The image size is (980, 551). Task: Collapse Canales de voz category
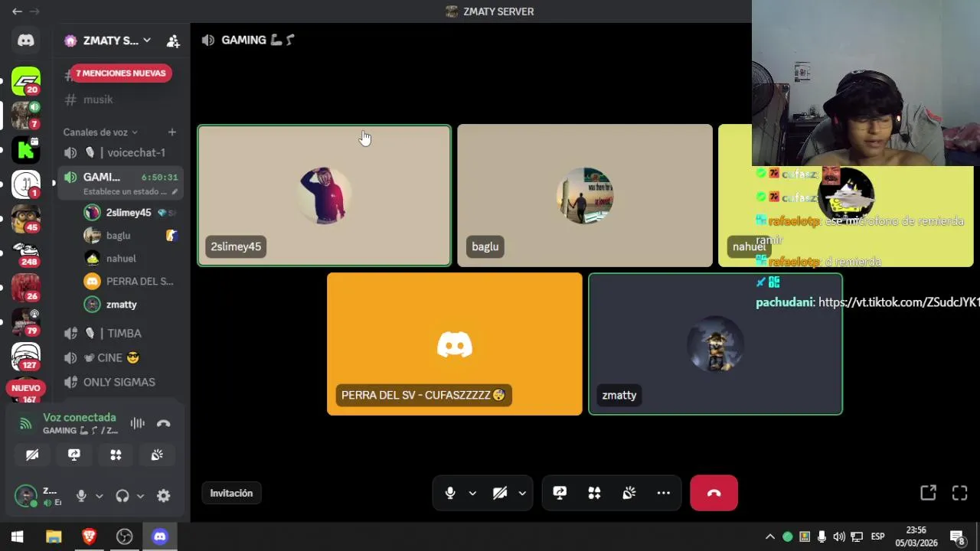[100, 132]
